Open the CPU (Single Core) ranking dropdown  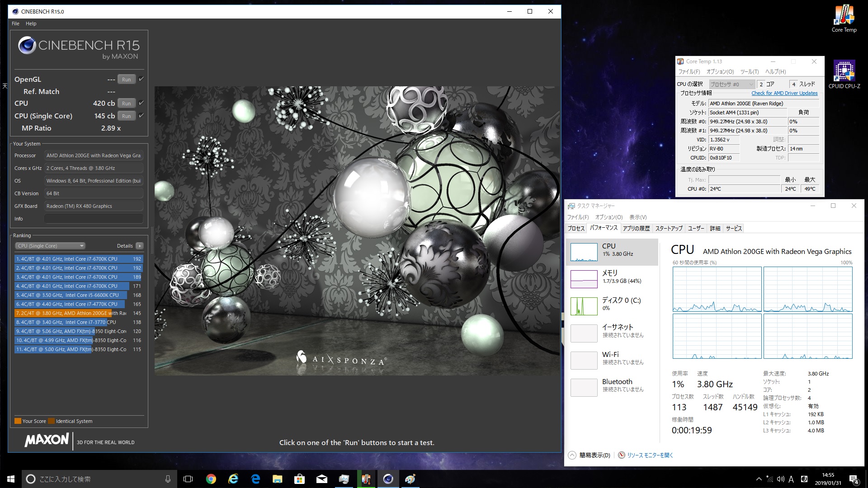pos(50,246)
